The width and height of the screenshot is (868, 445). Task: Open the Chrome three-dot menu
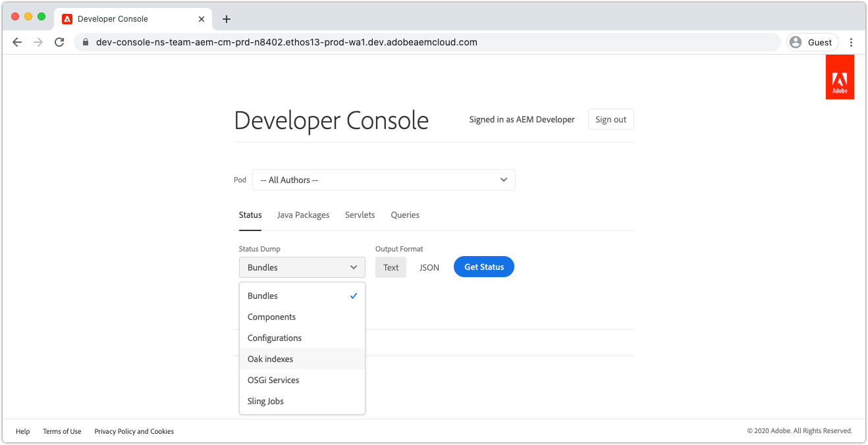(851, 42)
